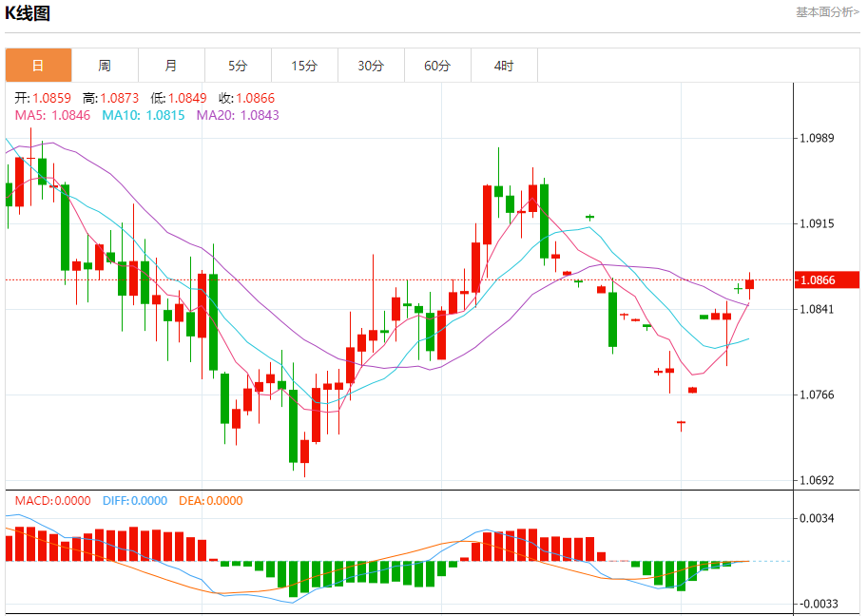Select the 日 daily chart tab

(38, 66)
